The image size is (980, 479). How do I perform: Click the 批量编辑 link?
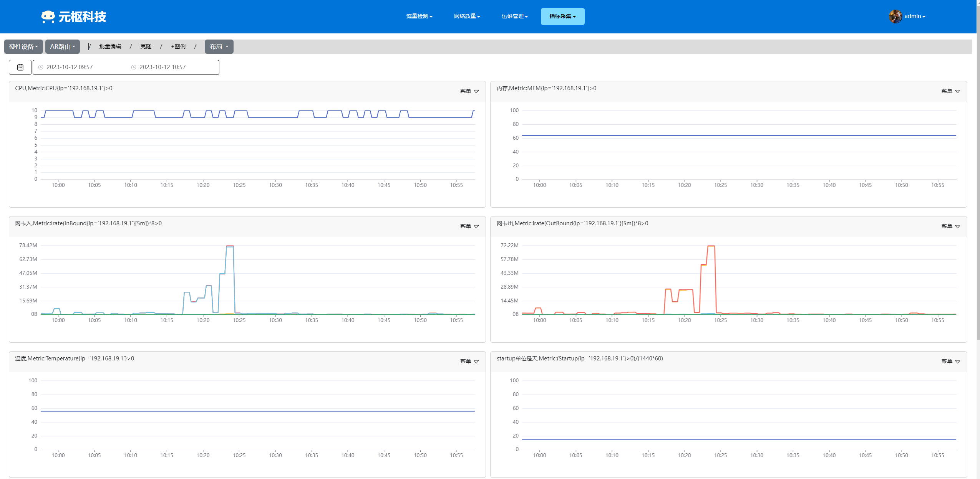pos(110,46)
